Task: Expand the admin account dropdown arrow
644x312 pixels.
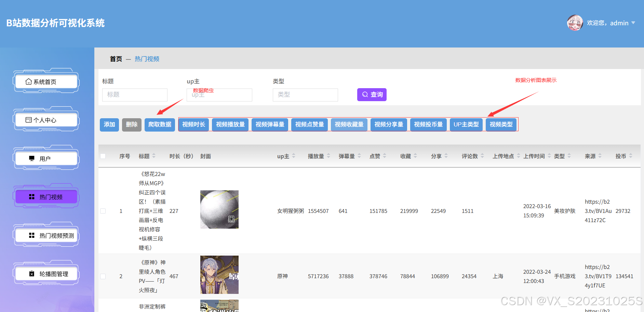Action: tap(633, 23)
